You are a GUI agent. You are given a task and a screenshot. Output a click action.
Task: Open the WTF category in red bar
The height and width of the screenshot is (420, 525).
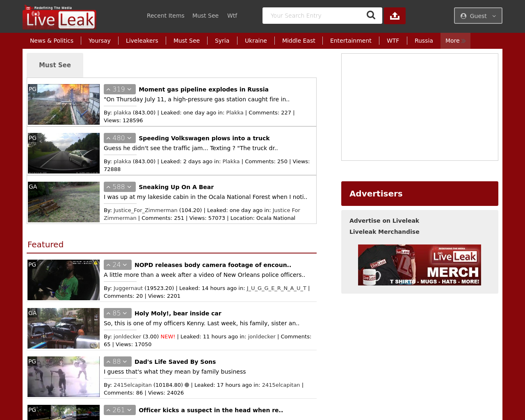click(x=393, y=41)
